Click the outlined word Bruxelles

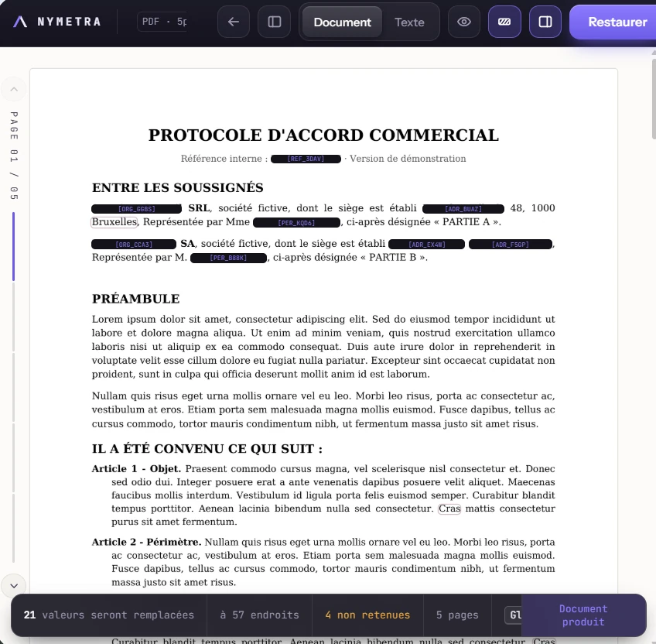click(114, 222)
